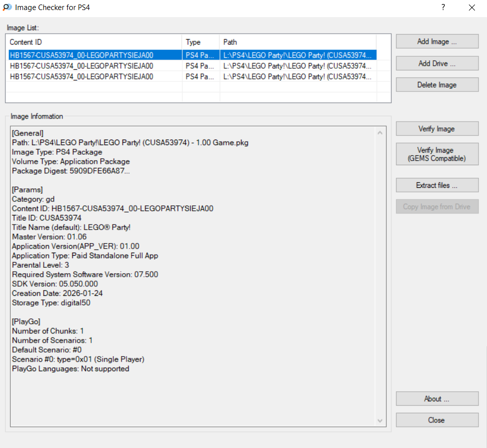Open the Extract files dialog
Viewport: 487px width, 448px height.
[x=437, y=185]
